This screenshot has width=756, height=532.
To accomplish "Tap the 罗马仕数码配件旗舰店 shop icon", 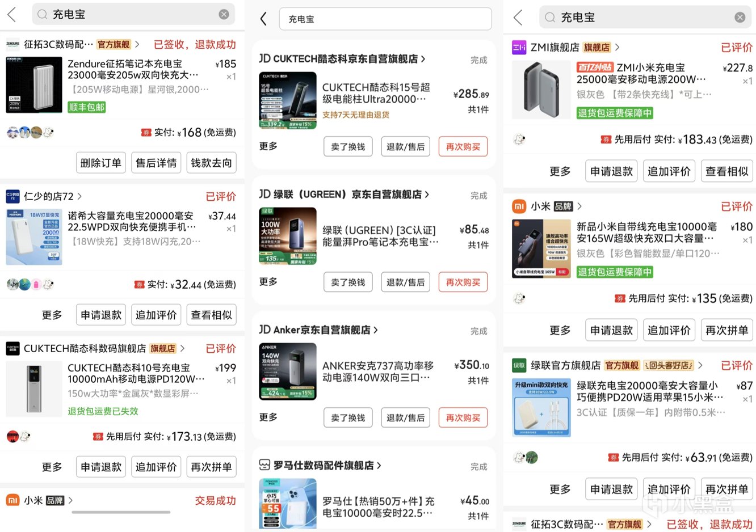I will tap(264, 465).
